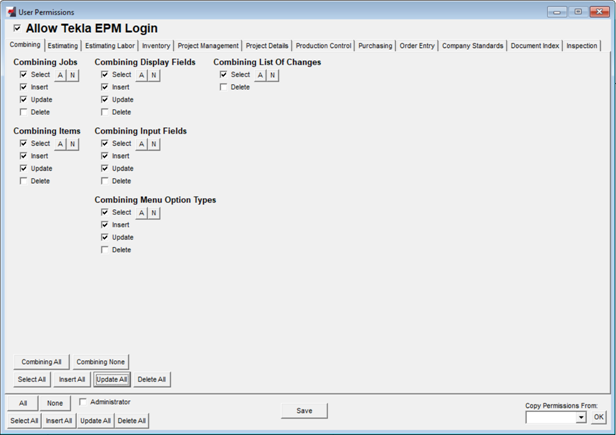Click the focused Update All button in Combining tab
This screenshot has height=435, width=616.
[x=112, y=380]
